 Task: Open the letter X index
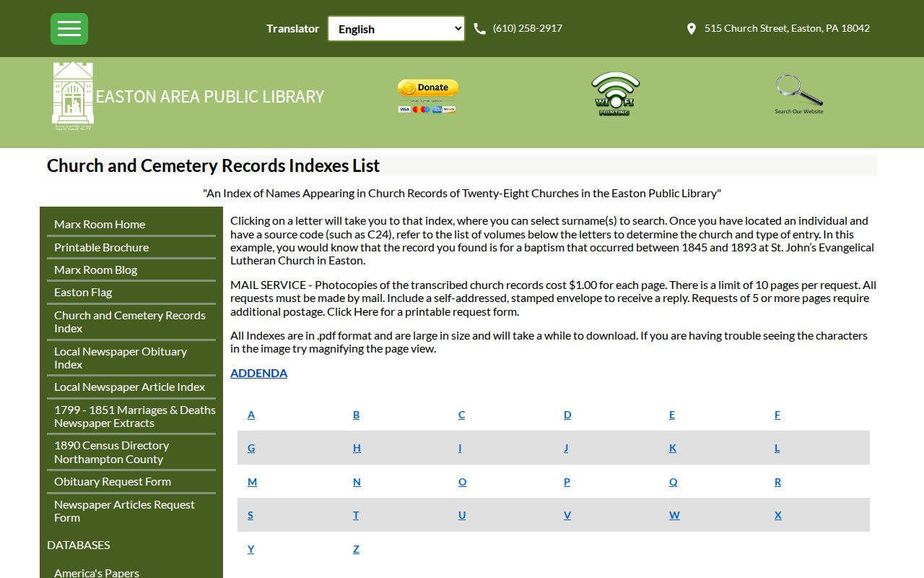pyautogui.click(x=778, y=515)
